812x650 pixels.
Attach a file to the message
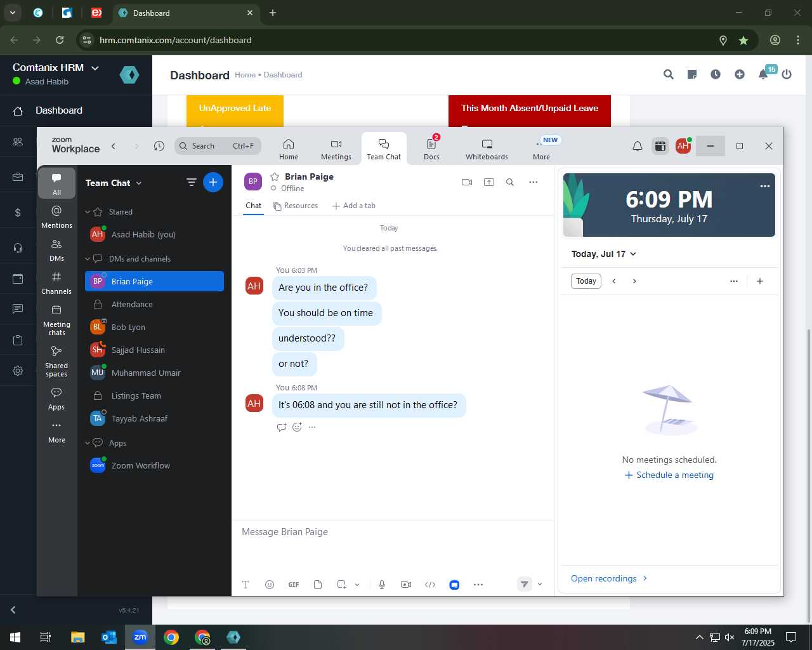pos(318,585)
